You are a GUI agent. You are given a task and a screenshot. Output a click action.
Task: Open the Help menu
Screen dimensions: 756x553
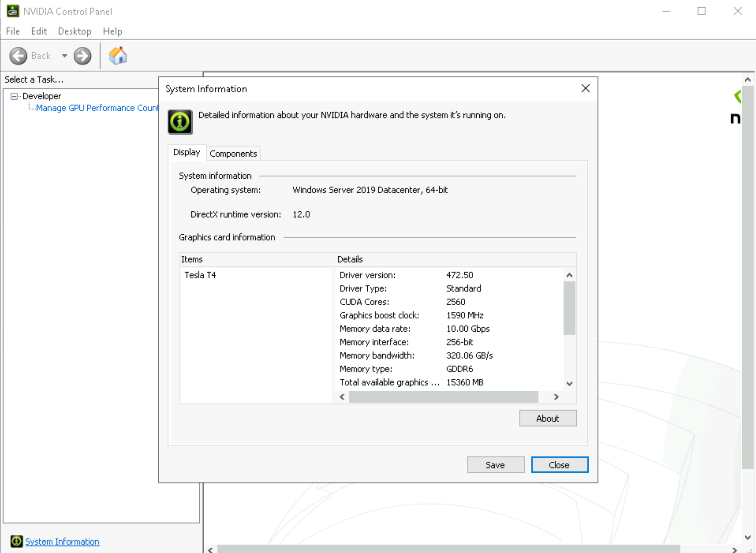113,31
